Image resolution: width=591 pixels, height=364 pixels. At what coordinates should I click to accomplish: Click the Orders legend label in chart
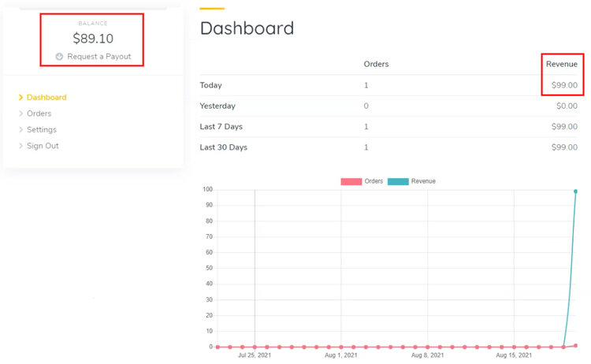pyautogui.click(x=374, y=181)
